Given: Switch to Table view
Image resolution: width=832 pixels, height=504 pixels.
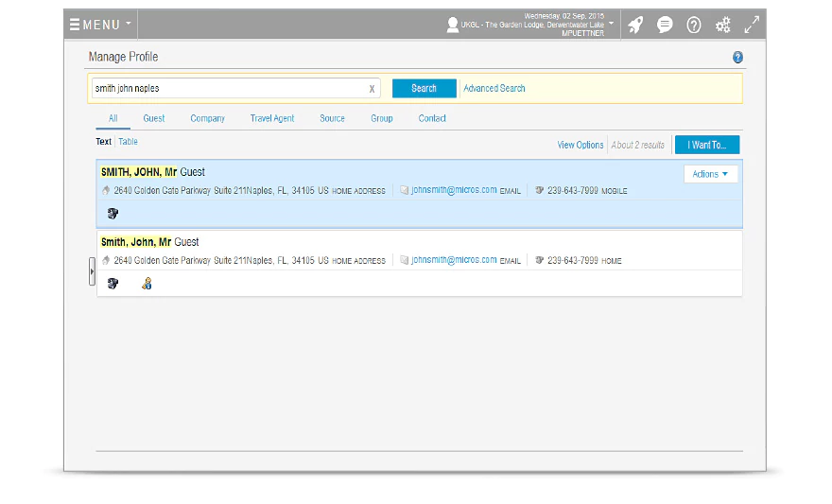Looking at the screenshot, I should pyautogui.click(x=129, y=142).
